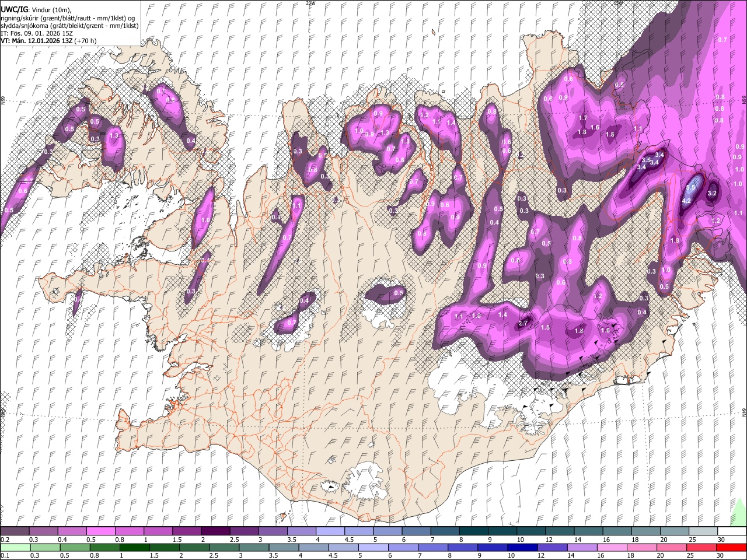Click the initial time line 'IT: Fös. 09. 01. 2026 15Z'

click(x=36, y=33)
